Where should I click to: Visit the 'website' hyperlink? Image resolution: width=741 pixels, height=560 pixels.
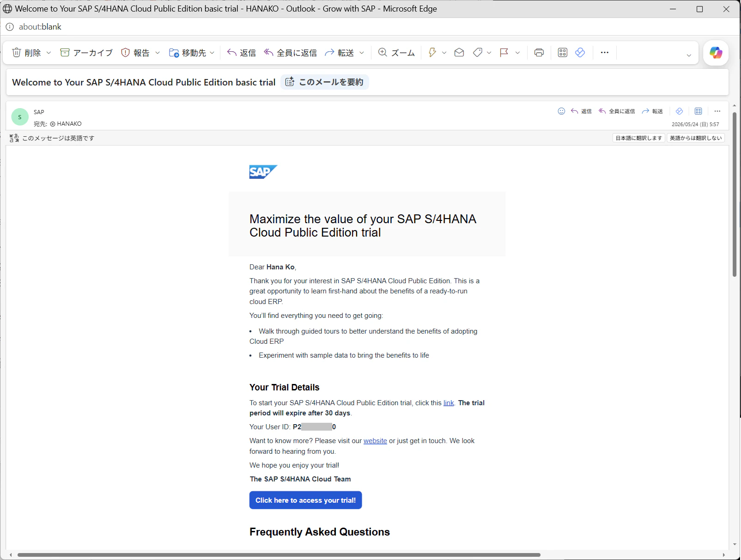[375, 441]
